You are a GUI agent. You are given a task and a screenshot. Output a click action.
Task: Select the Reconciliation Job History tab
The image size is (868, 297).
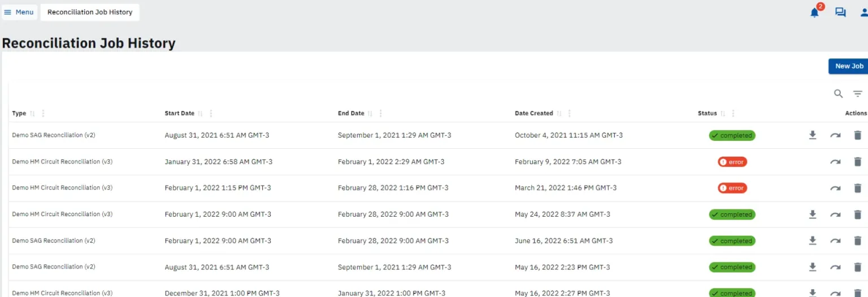point(90,12)
